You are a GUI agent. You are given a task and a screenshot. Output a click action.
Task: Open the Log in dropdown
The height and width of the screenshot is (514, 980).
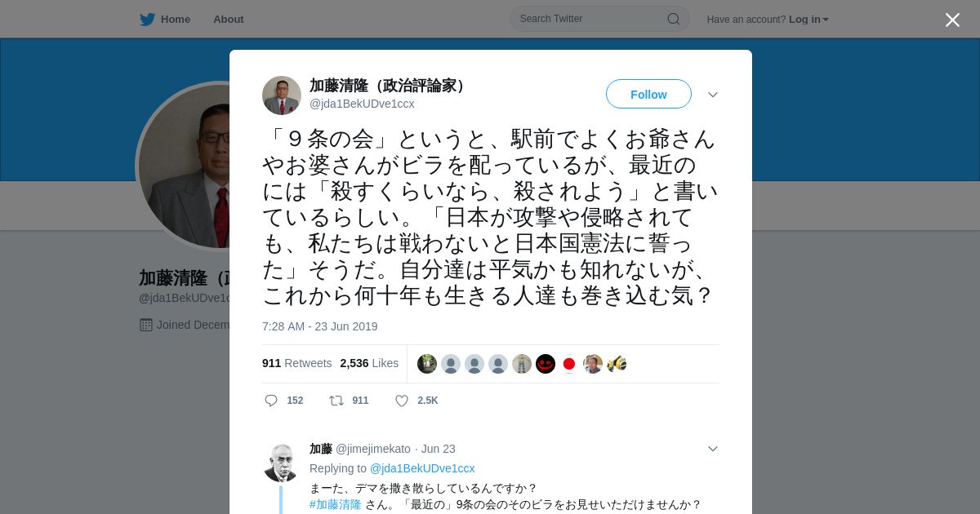coord(809,20)
